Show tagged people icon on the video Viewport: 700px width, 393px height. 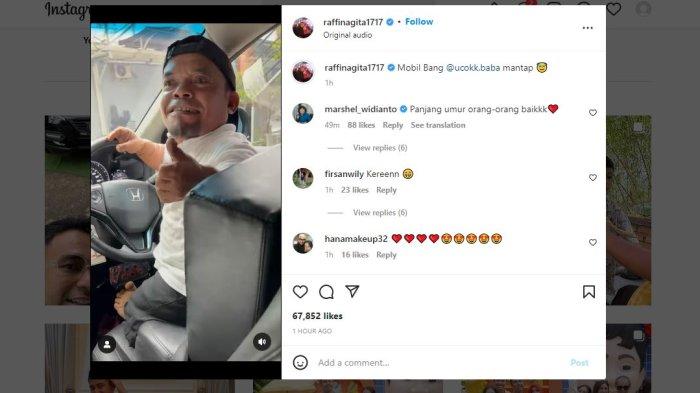point(107,344)
